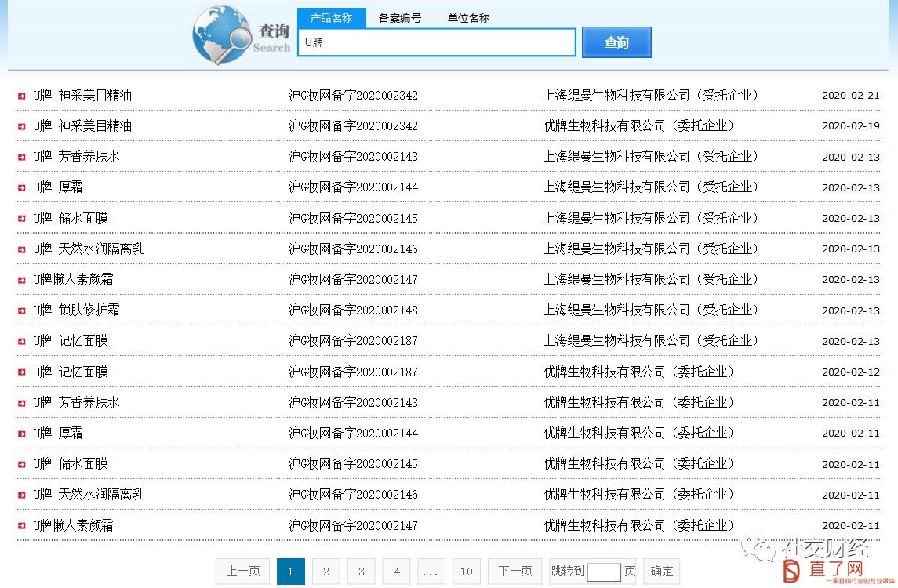Open U牌 天然水润隔离乳 dated 2020-02-11

tap(89, 495)
